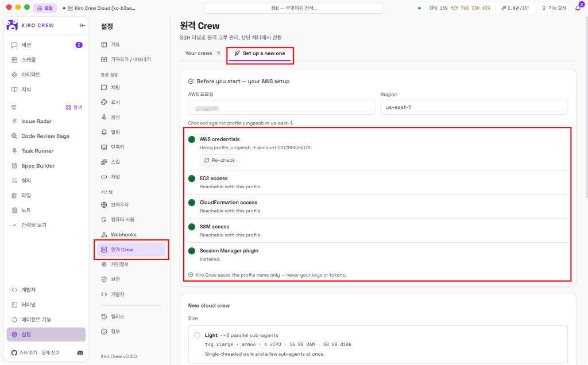Open 채팅 chat settings
588x365 pixels.
[x=131, y=87]
